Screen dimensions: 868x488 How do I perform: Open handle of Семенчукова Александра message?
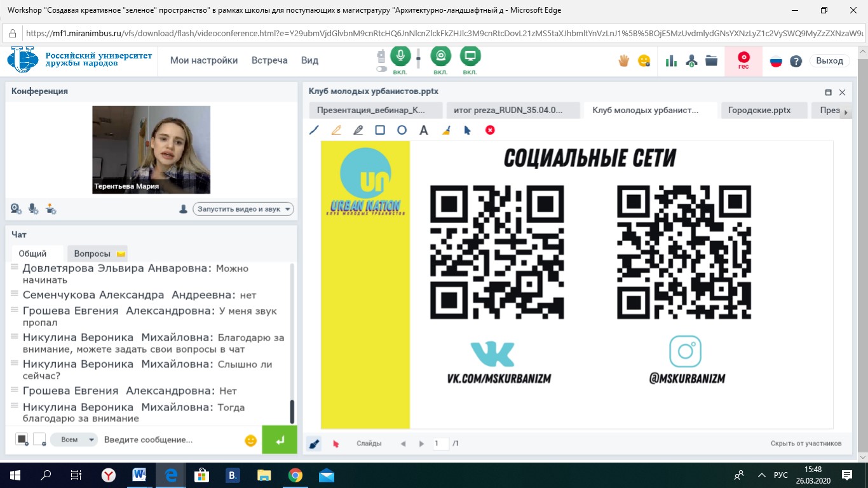point(14,294)
